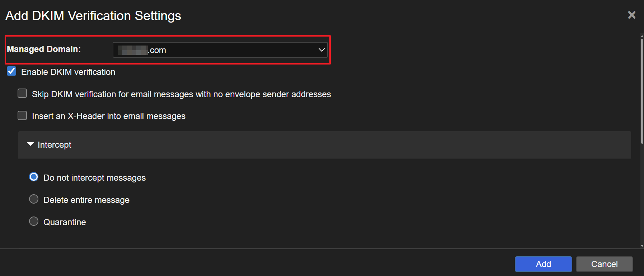Choose the Delete entire message radio button
644x276 pixels.
click(x=34, y=199)
